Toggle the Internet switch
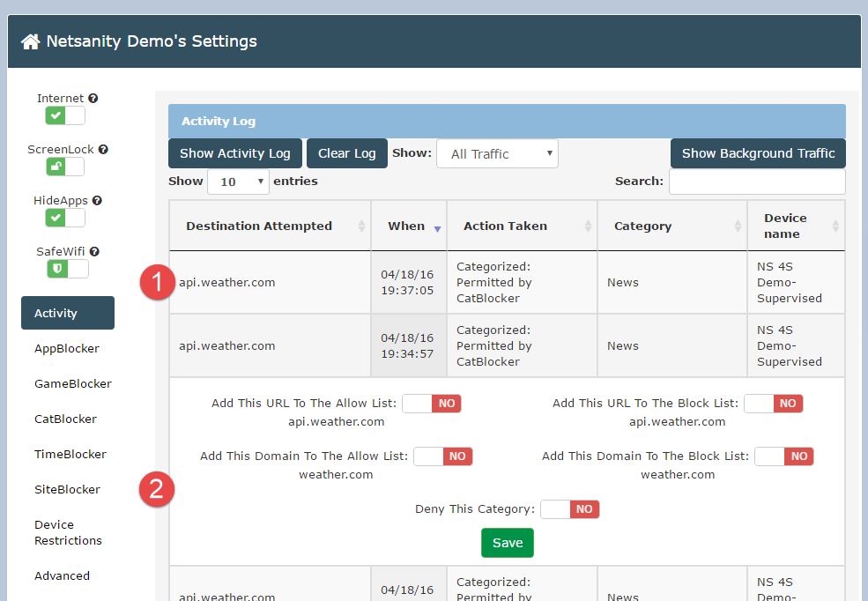 (x=65, y=115)
